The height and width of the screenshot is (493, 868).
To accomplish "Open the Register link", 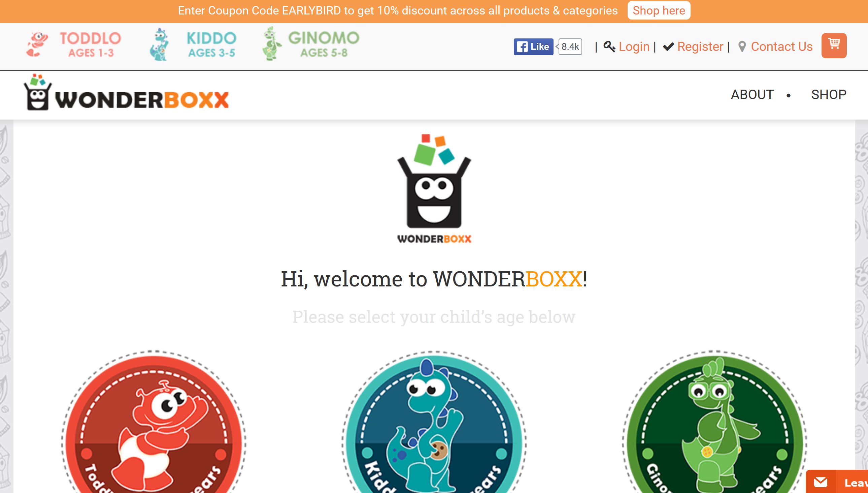I will coord(700,47).
